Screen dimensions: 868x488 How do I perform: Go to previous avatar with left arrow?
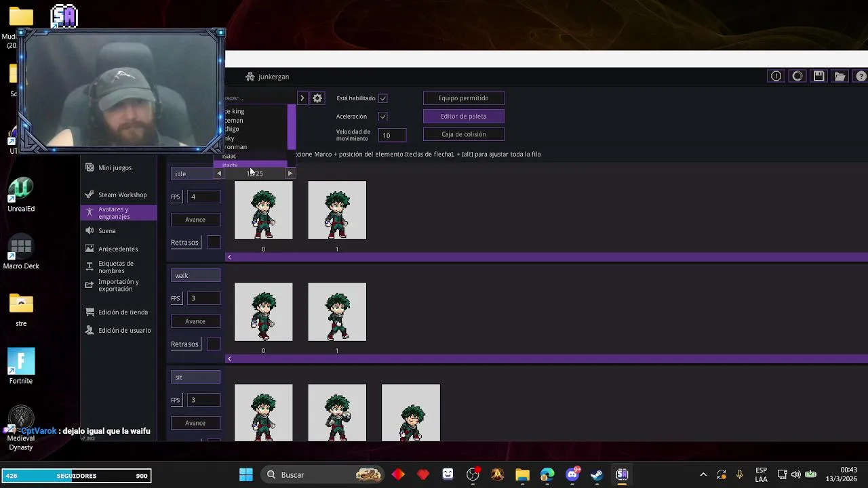[219, 174]
